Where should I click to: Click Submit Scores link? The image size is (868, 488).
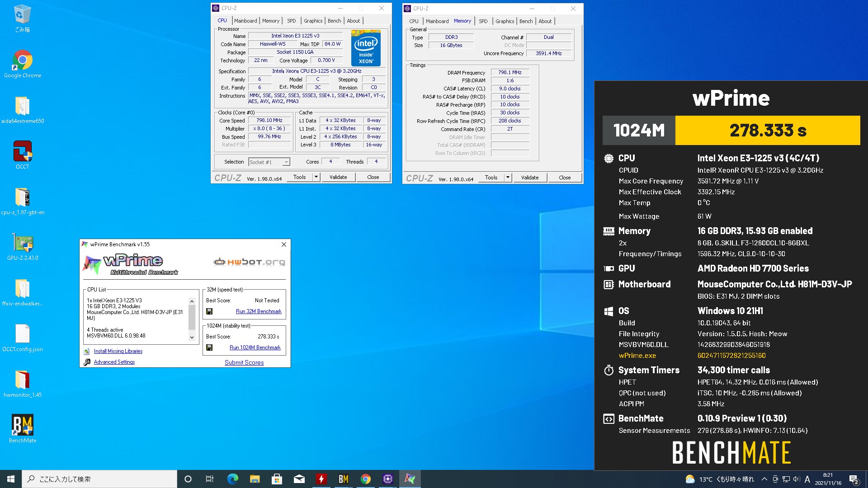click(x=244, y=362)
